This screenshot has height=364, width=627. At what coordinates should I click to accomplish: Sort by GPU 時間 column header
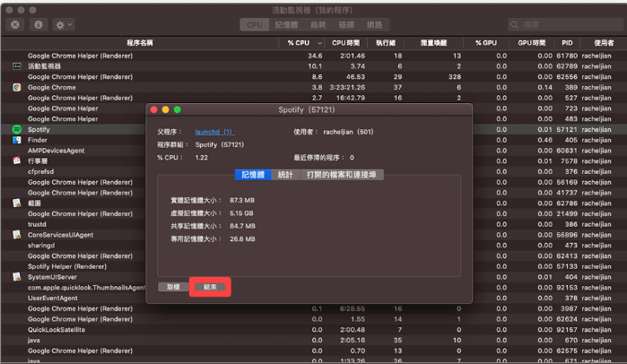[x=531, y=43]
